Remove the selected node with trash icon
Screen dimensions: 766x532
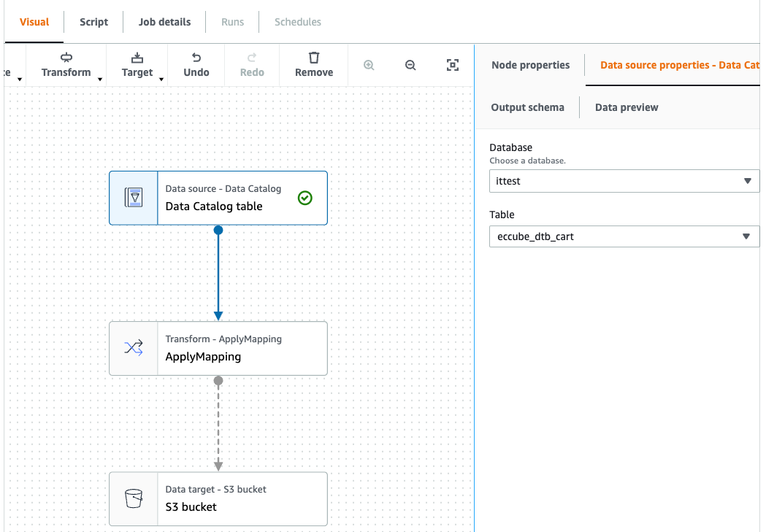pos(314,66)
